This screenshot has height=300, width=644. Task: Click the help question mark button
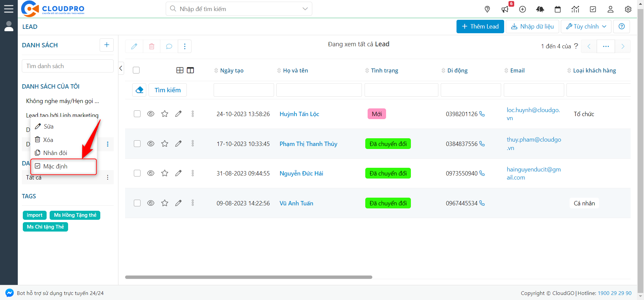click(x=622, y=27)
